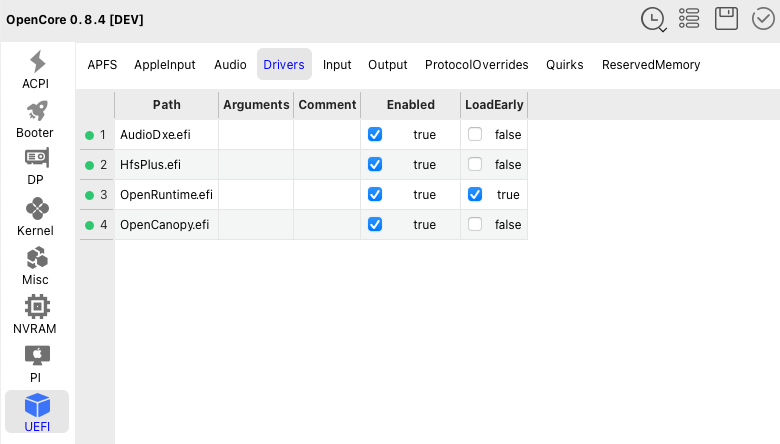Open the PI platform info section

point(35,364)
